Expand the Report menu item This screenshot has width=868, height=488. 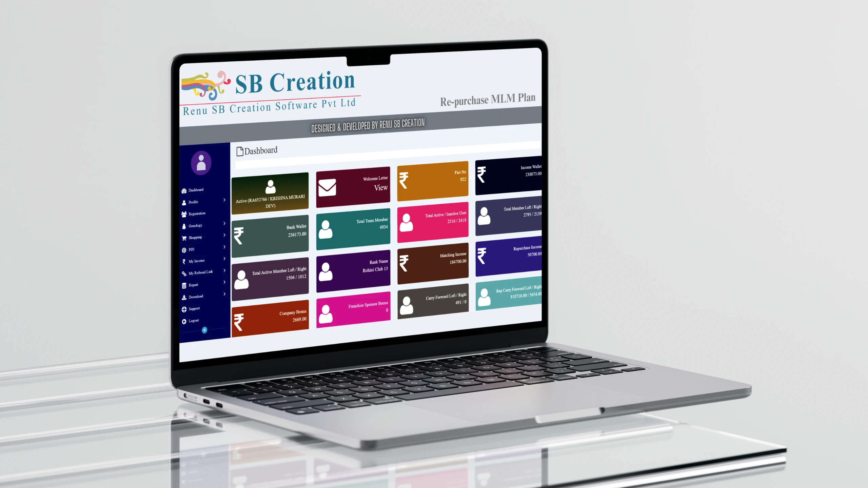[203, 285]
